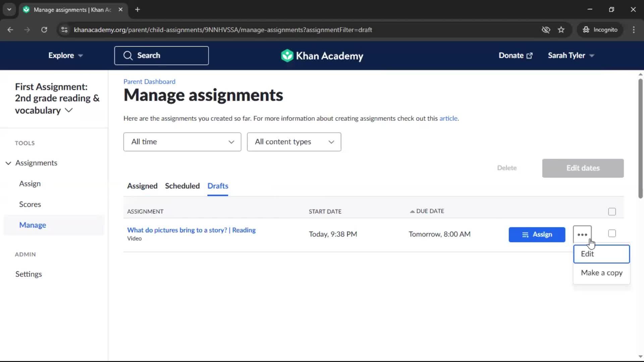Choose 'Make a copy' from the menu

pos(601,273)
